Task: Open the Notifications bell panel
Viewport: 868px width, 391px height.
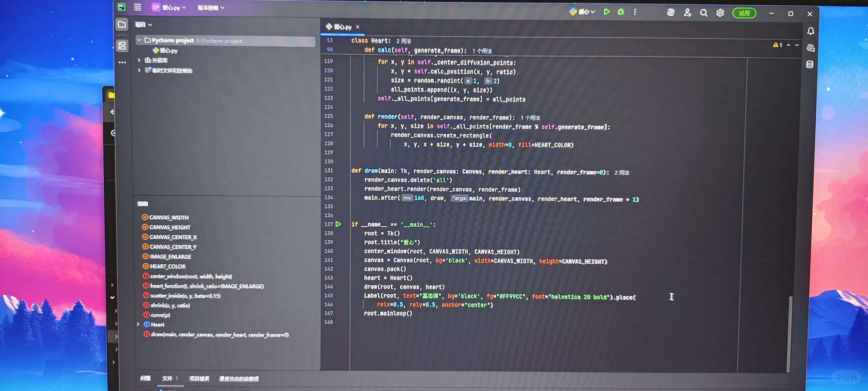Action: click(810, 31)
